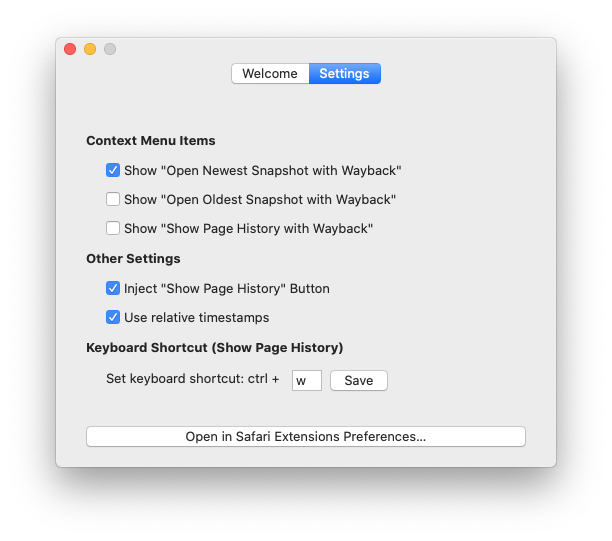
Task: Disable the Inject "Show Page History" Button checkbox
Action: (x=113, y=288)
